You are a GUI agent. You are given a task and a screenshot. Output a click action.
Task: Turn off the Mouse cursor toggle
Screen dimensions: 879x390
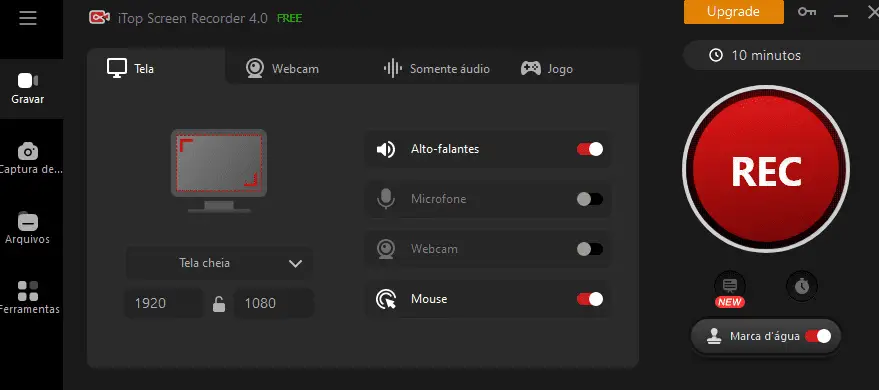point(590,299)
